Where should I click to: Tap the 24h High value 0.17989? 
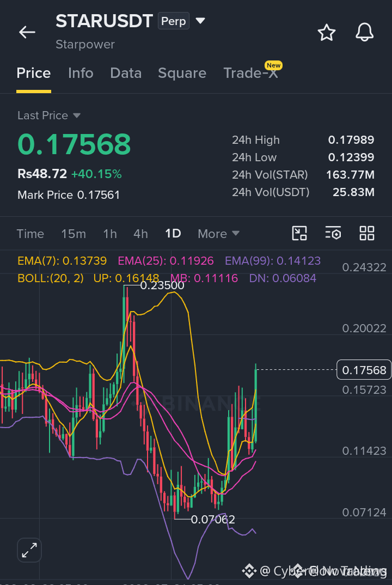click(351, 140)
